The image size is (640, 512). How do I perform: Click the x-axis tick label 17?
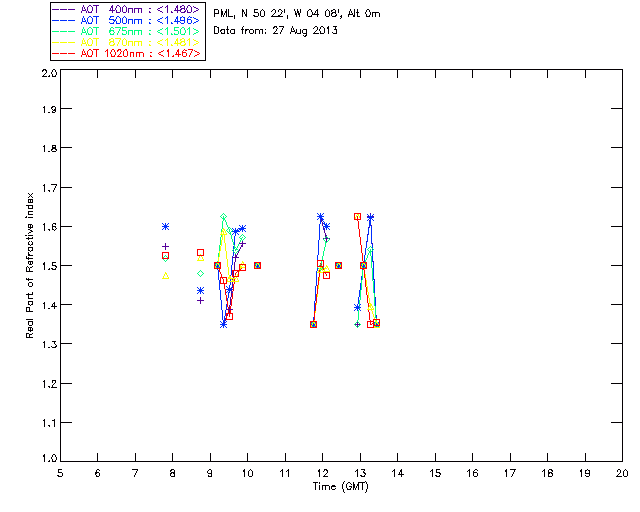[x=510, y=473]
